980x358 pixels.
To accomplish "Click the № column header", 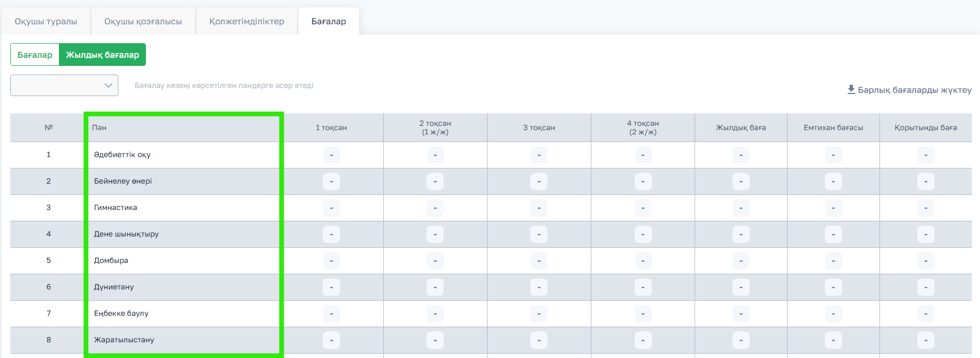I will click(49, 127).
